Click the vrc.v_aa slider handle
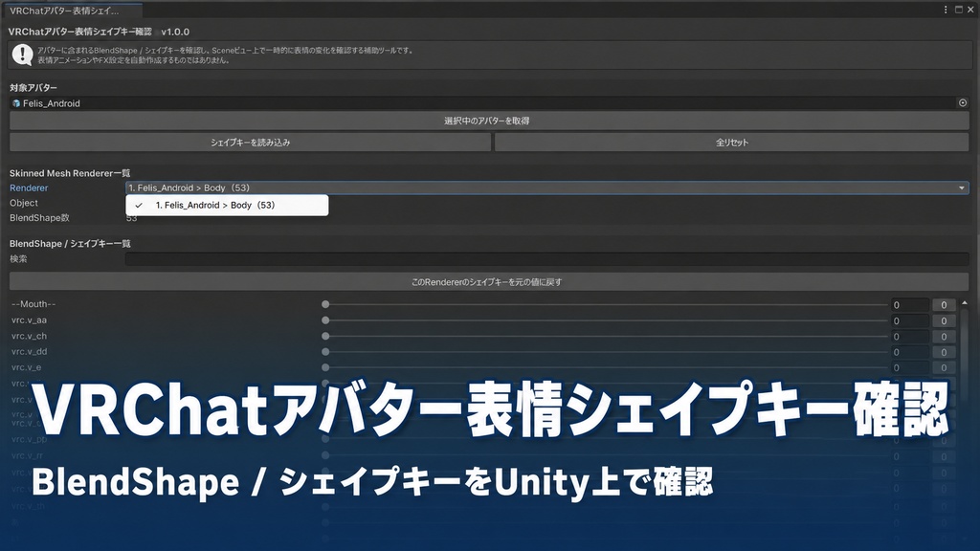980x551 pixels. (325, 320)
